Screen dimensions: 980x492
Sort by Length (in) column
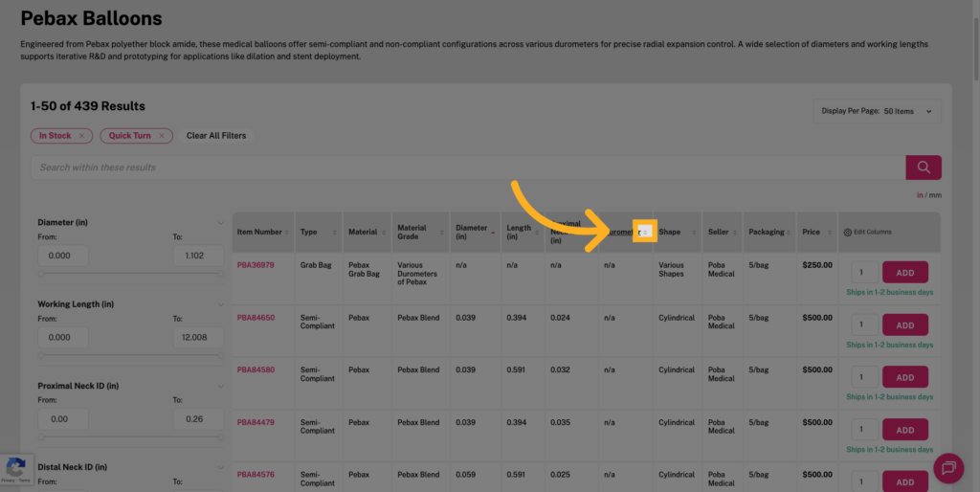pos(537,232)
